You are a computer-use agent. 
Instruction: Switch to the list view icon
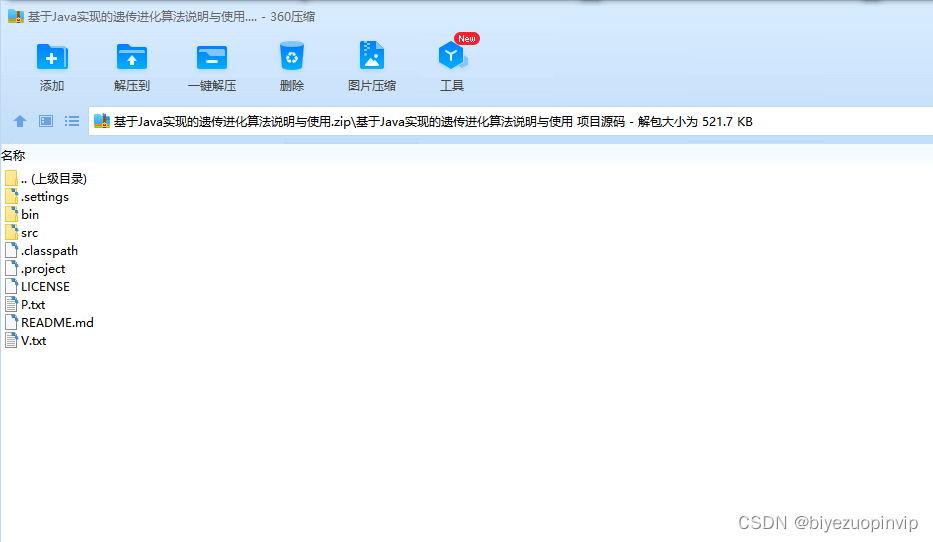(72, 121)
